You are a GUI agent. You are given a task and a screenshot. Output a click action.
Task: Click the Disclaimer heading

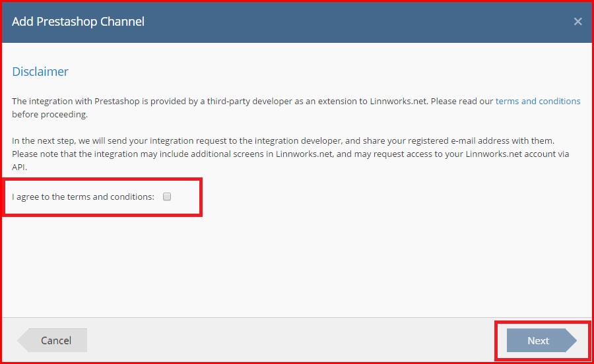[x=40, y=71]
